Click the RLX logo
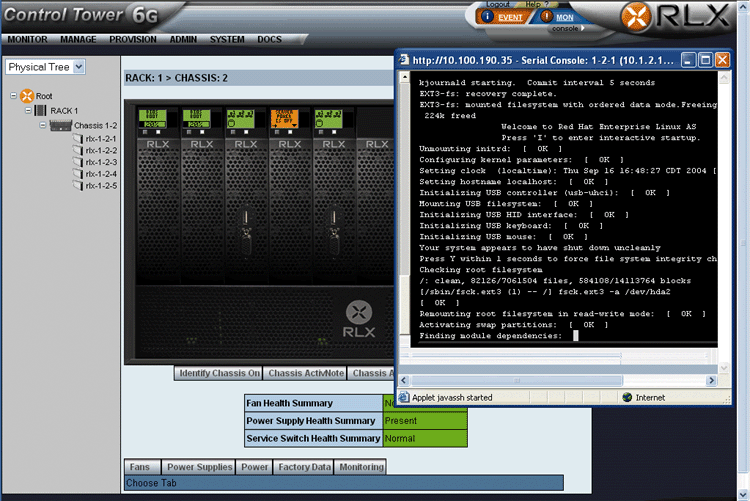750x501 pixels. (675, 16)
